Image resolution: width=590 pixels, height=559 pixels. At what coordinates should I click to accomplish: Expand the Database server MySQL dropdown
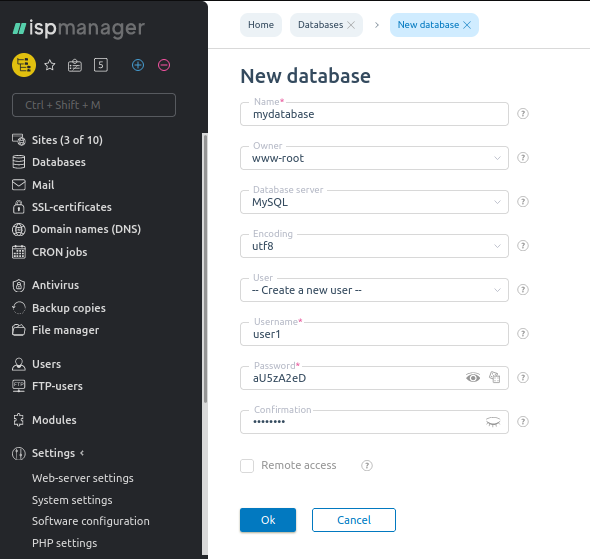(374, 202)
